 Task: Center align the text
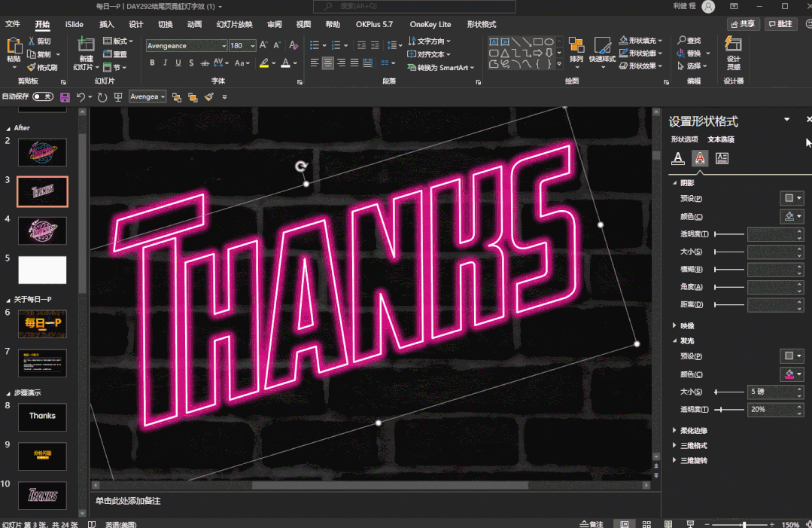[x=327, y=63]
